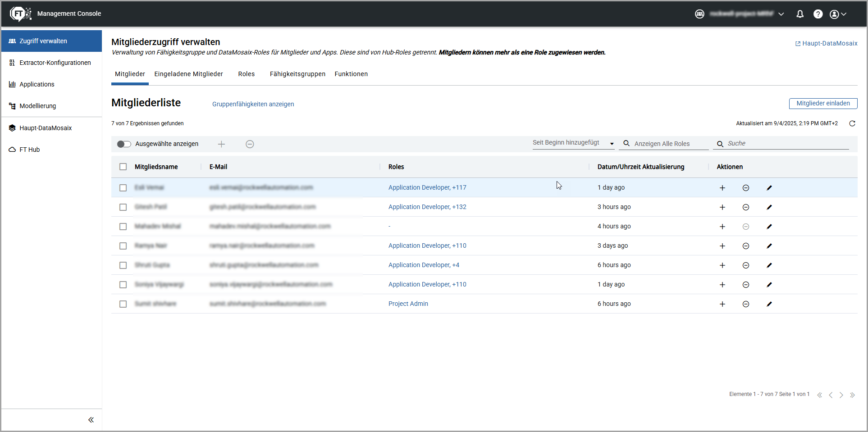Viewport: 868px width, 432px height.
Task: Click pencil edit icon for Project Admin row
Action: tap(769, 304)
